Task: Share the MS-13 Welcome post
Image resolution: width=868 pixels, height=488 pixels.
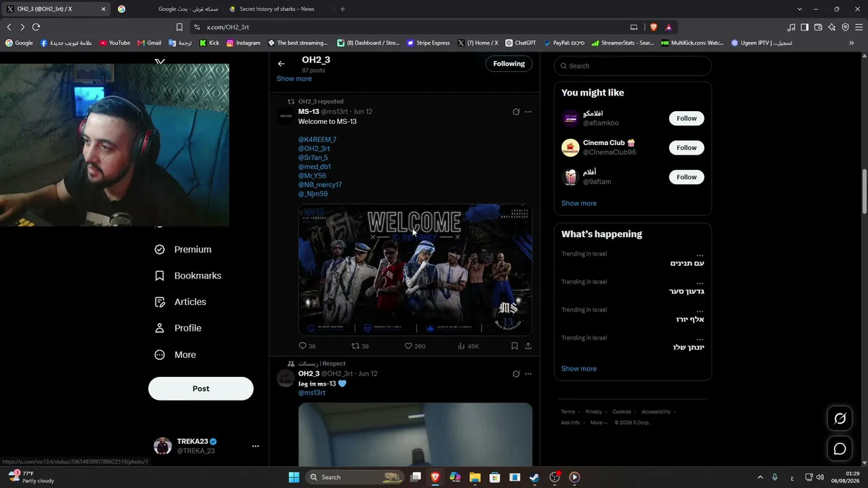Action: point(528,346)
